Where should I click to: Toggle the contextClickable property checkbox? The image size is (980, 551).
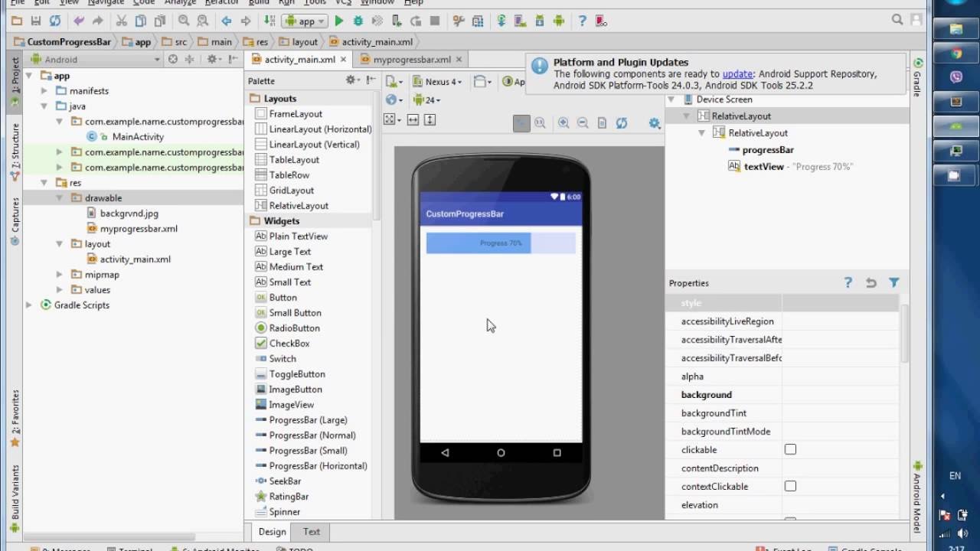point(790,486)
